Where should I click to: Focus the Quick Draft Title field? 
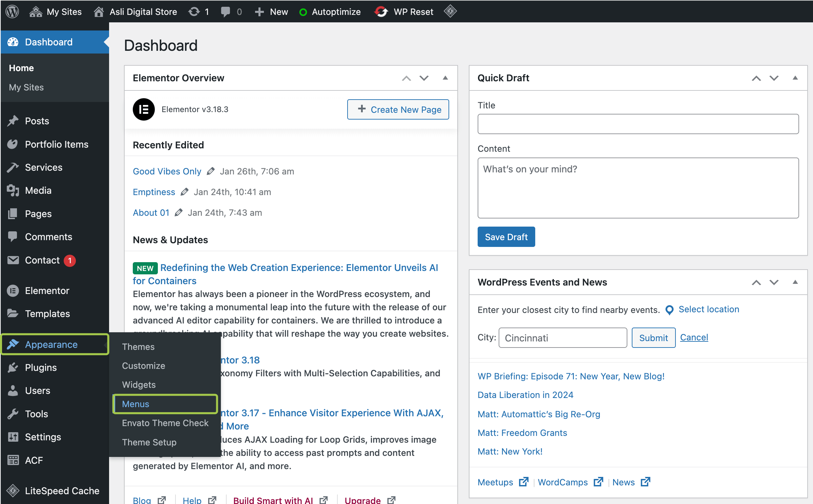638,124
